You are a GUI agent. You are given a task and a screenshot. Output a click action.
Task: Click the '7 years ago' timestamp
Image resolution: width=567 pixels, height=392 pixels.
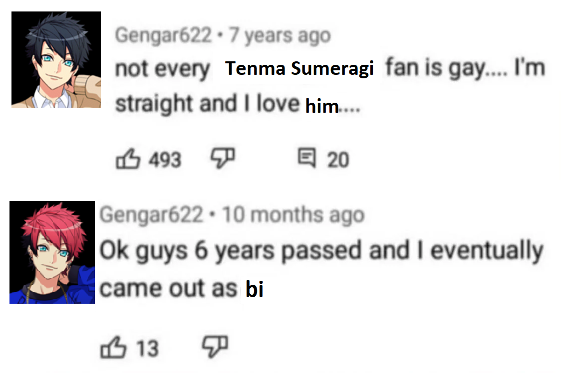(280, 35)
